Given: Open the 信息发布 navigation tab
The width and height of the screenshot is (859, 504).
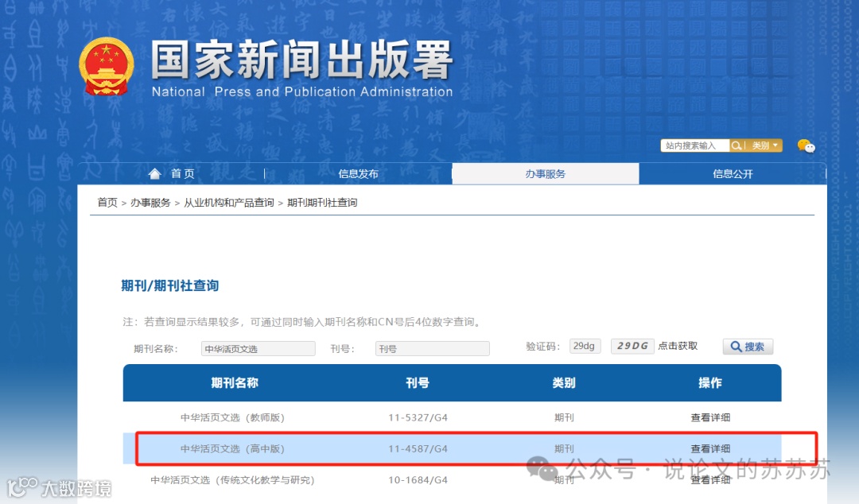Looking at the screenshot, I should tap(358, 173).
